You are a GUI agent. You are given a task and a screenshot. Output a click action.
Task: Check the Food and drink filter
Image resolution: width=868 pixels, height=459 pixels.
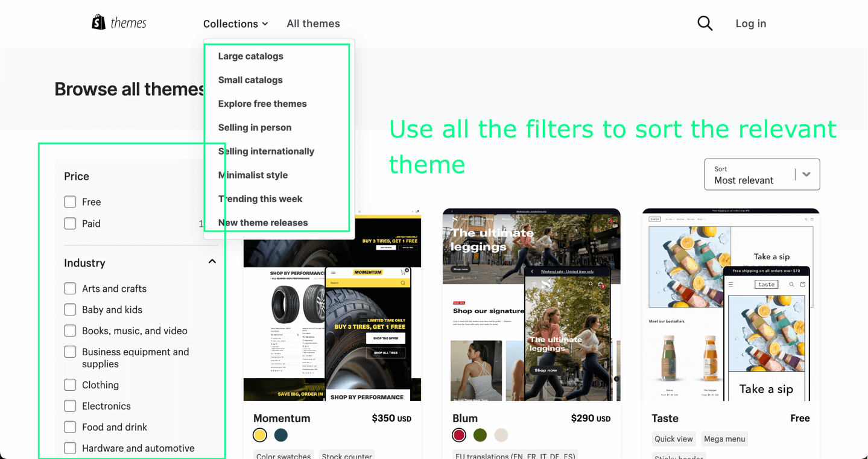click(71, 427)
